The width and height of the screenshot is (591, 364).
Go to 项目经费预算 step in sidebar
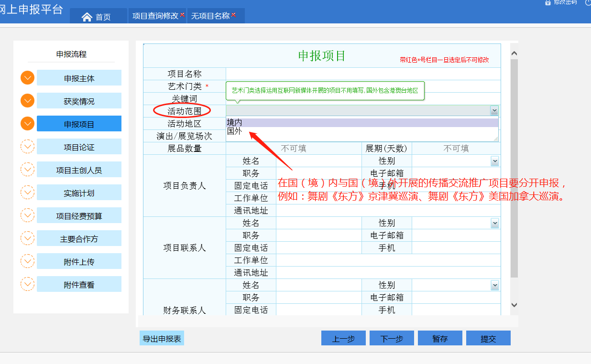[79, 216]
